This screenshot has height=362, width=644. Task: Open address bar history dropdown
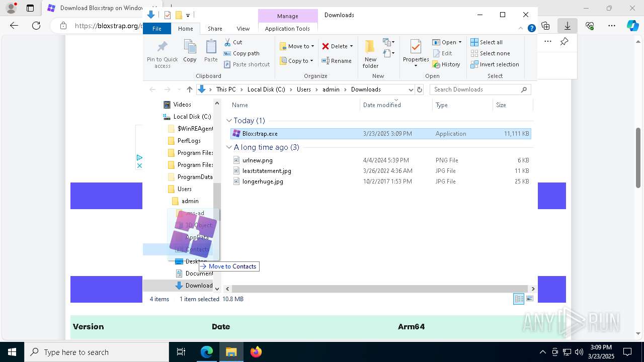[411, 89]
